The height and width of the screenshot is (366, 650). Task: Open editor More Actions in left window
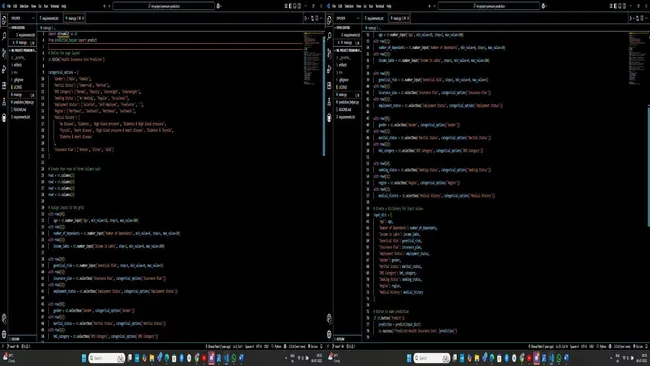(321, 18)
